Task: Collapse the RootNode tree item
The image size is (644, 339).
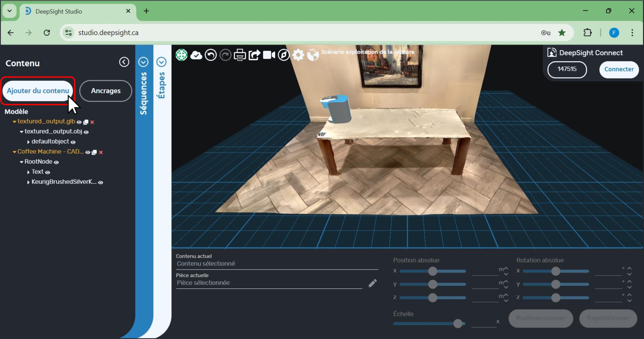Action: click(x=21, y=162)
